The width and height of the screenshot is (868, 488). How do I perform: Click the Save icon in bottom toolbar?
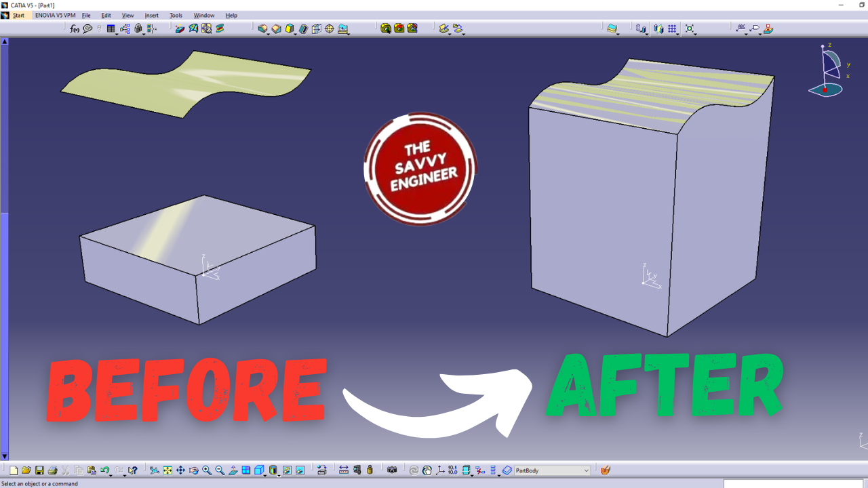point(39,470)
